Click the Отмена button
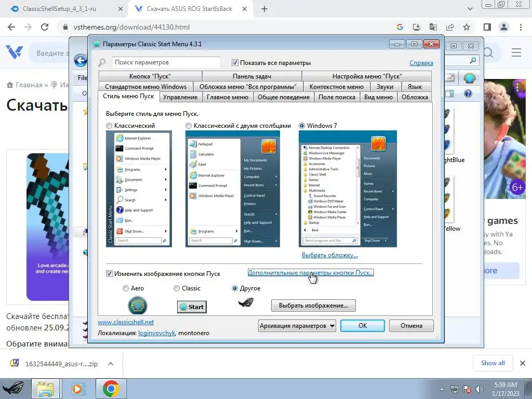The image size is (532, 399). coord(411,326)
